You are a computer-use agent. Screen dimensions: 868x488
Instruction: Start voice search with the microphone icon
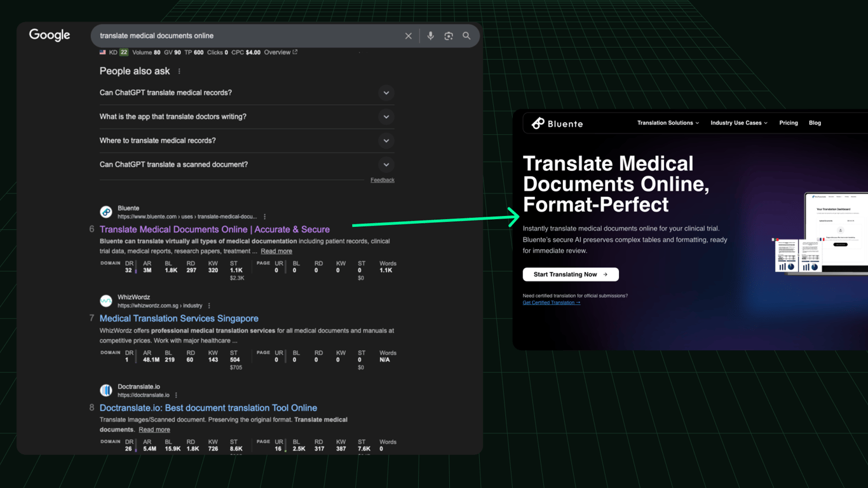430,36
